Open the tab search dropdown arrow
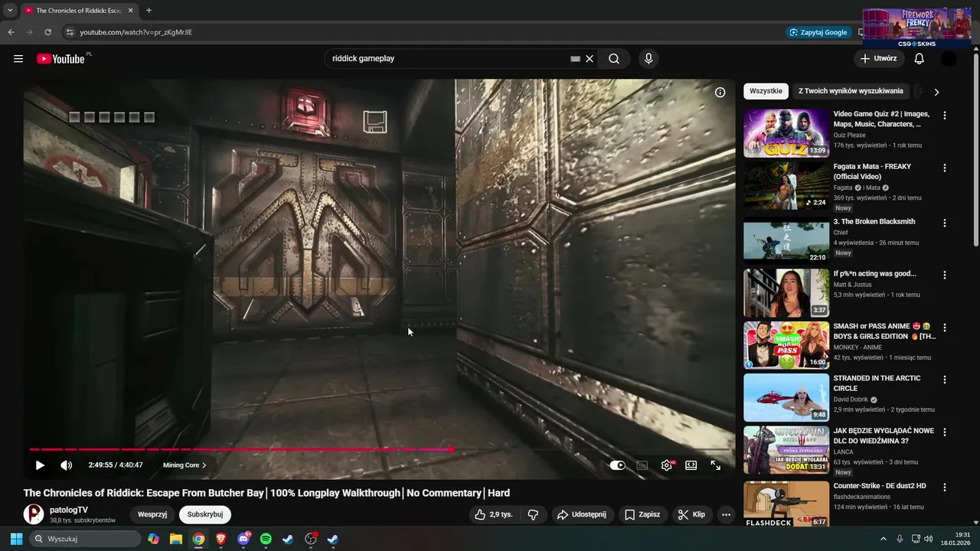Image resolution: width=980 pixels, height=551 pixels. [x=10, y=11]
